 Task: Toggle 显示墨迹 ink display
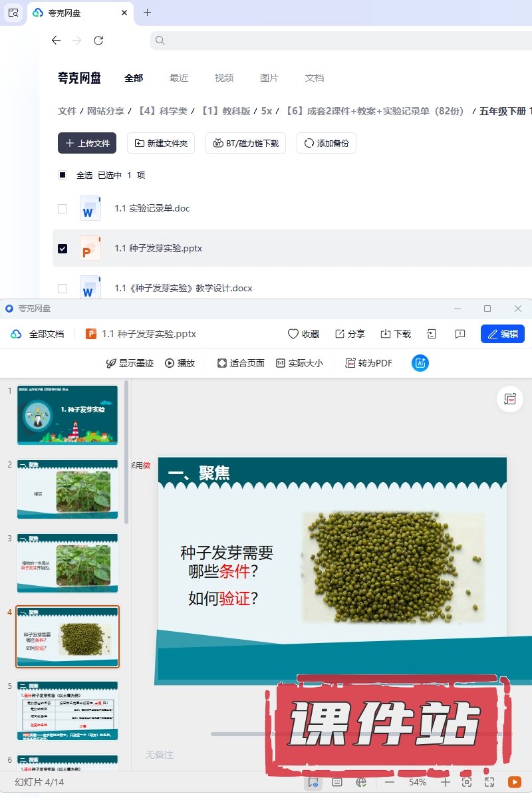pos(130,363)
